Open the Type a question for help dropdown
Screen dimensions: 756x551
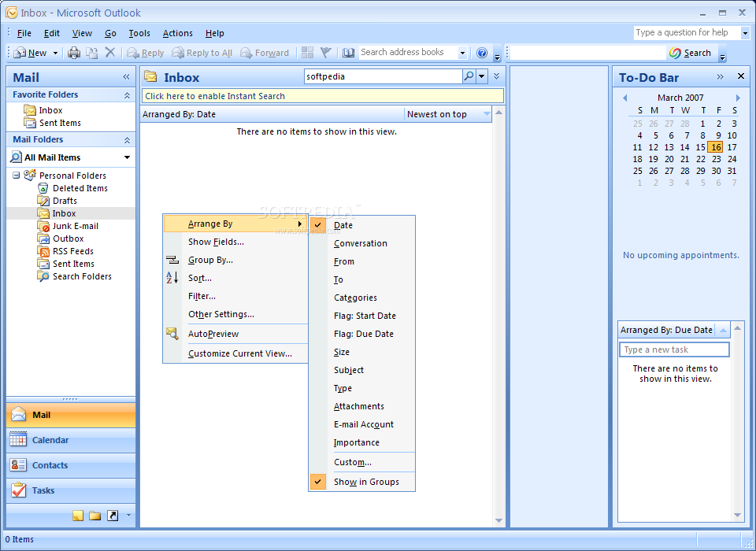coord(745,33)
